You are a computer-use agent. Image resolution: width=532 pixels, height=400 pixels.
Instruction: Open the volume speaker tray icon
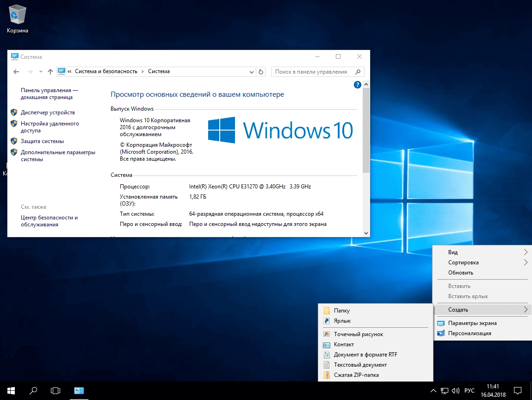pos(455,391)
